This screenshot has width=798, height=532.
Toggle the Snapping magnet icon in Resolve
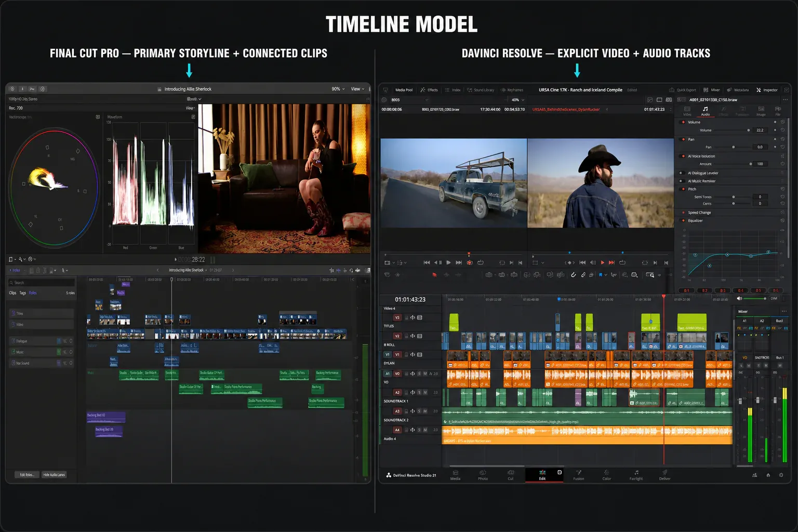click(574, 275)
